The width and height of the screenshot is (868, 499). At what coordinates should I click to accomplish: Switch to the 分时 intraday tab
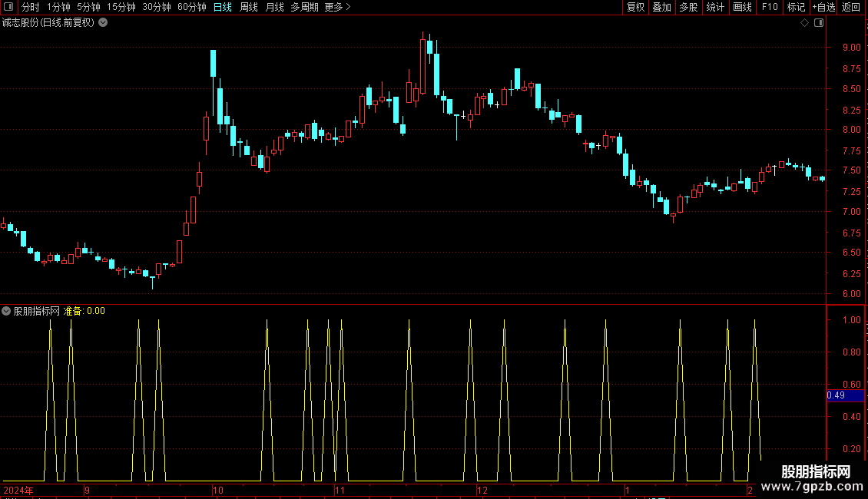pyautogui.click(x=30, y=7)
